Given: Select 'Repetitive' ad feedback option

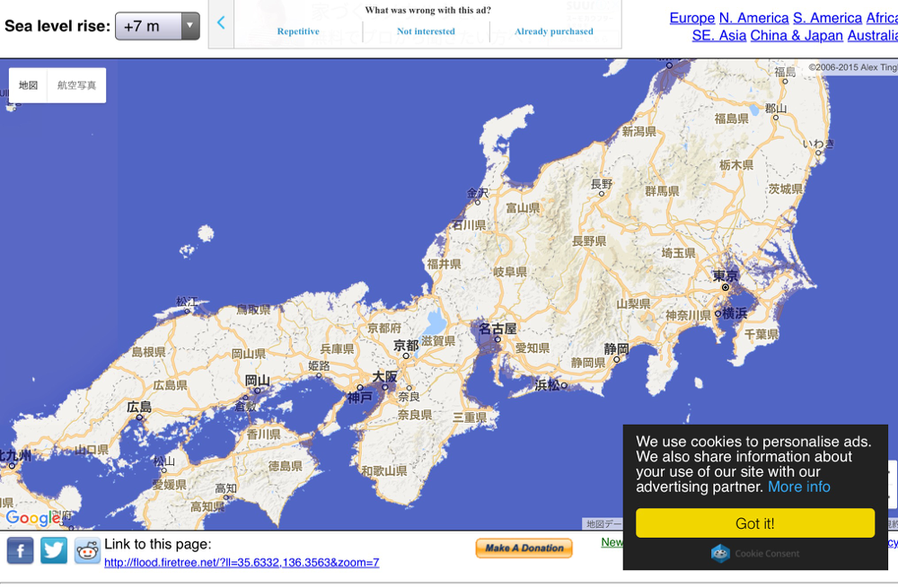Looking at the screenshot, I should [x=298, y=31].
